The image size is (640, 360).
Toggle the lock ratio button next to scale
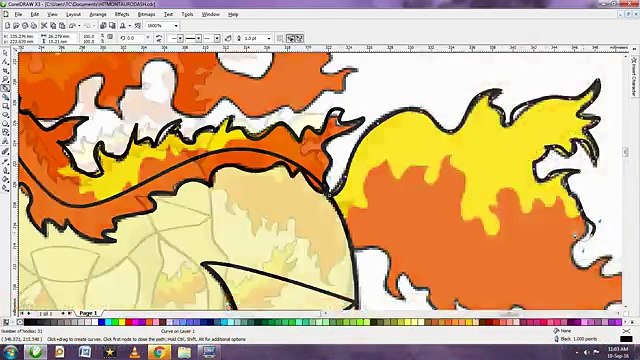point(110,37)
